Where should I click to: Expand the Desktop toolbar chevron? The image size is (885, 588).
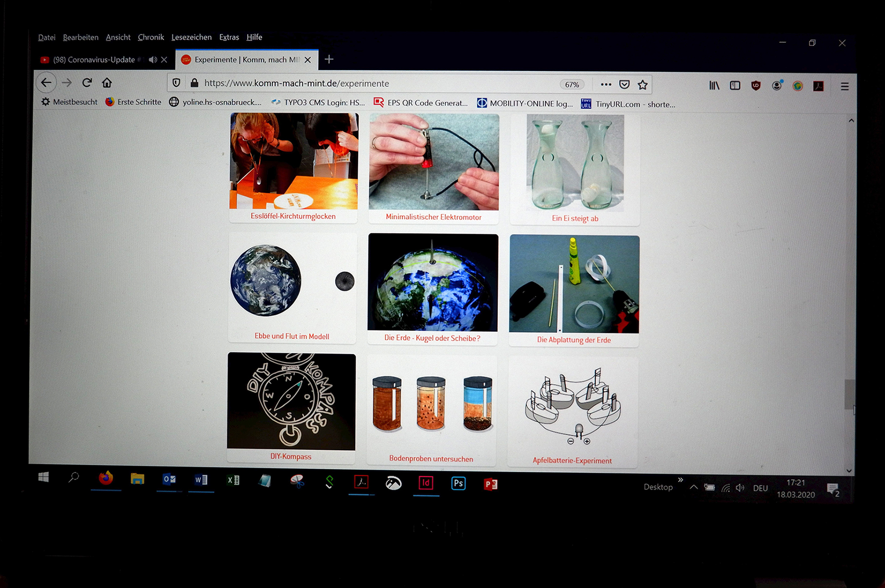point(680,480)
